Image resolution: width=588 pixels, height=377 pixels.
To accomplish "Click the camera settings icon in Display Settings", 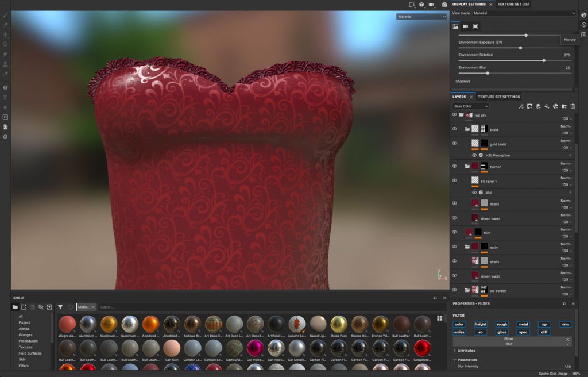I will 465,26.
